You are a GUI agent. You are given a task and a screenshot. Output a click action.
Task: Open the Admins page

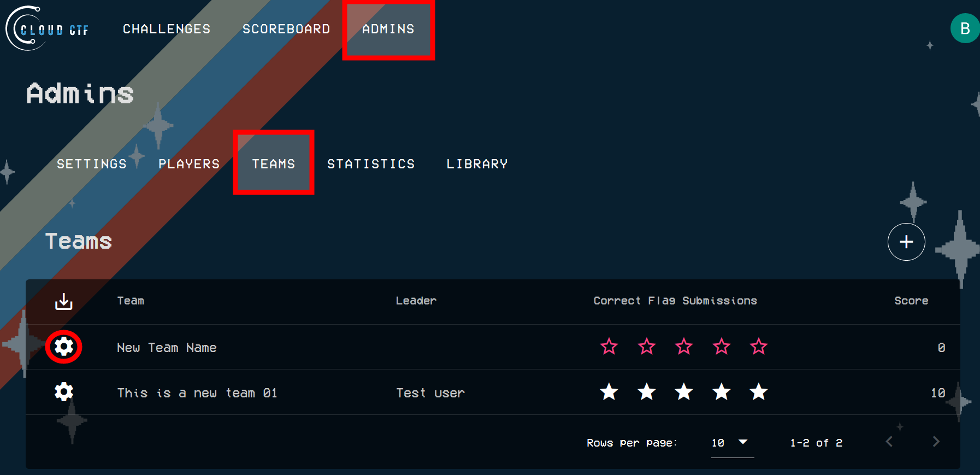388,29
